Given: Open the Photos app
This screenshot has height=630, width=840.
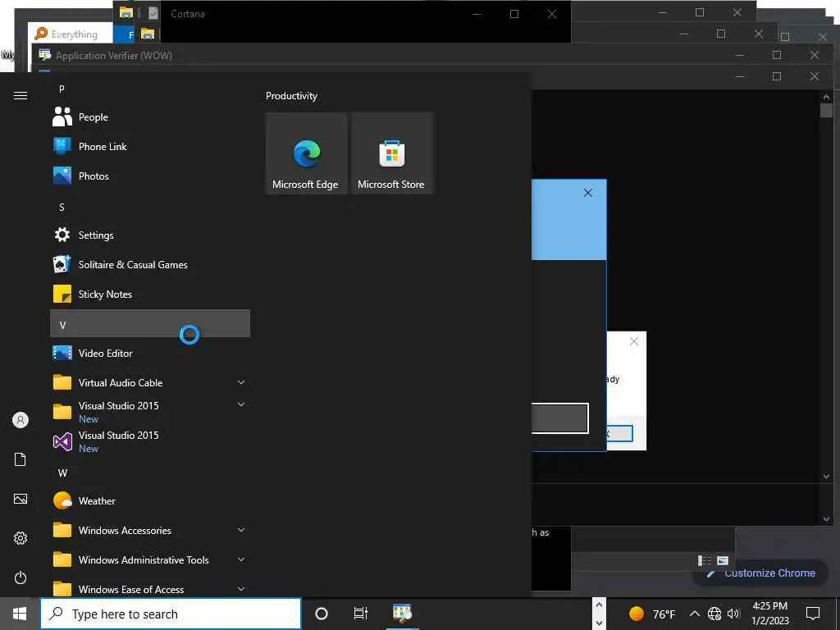Looking at the screenshot, I should 150,176.
